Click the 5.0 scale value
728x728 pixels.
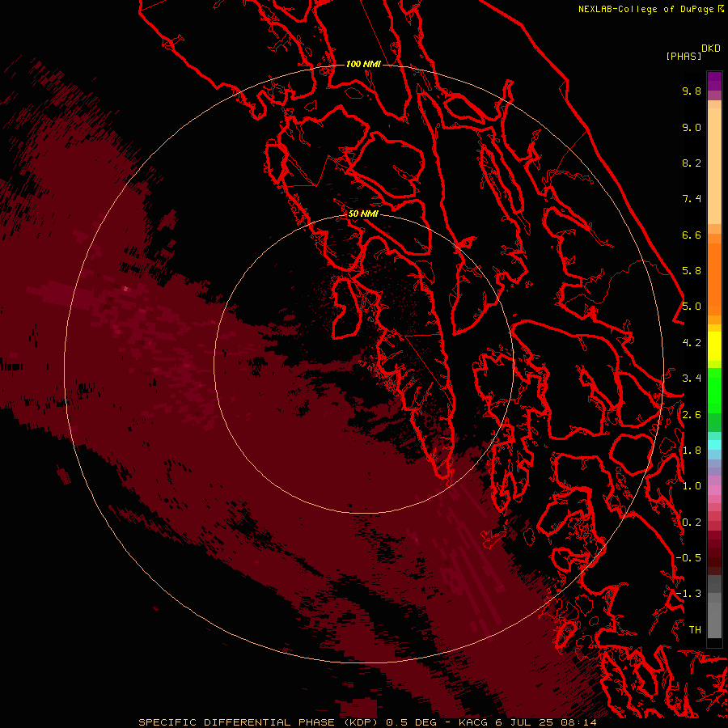coord(692,307)
